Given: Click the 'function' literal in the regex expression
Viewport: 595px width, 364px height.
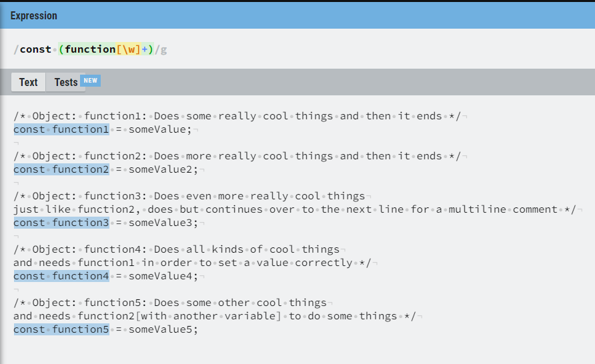Looking at the screenshot, I should click(x=90, y=49).
